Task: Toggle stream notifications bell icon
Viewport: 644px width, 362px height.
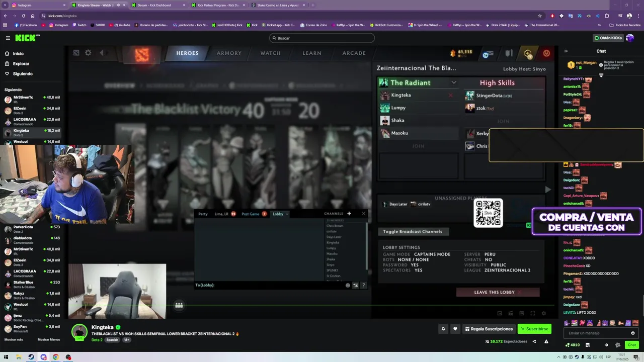Action: [443, 329]
